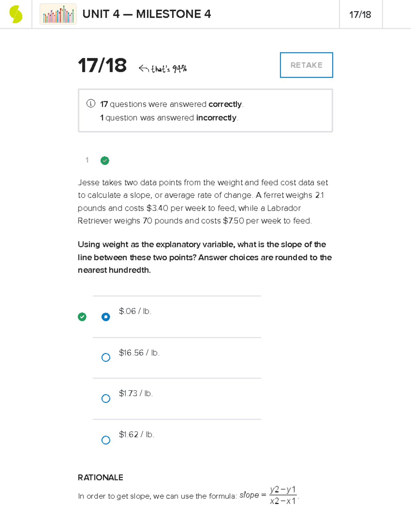The image size is (411, 532).
Task: Open the colorful bar chart unit thumbnail
Action: click(58, 14)
